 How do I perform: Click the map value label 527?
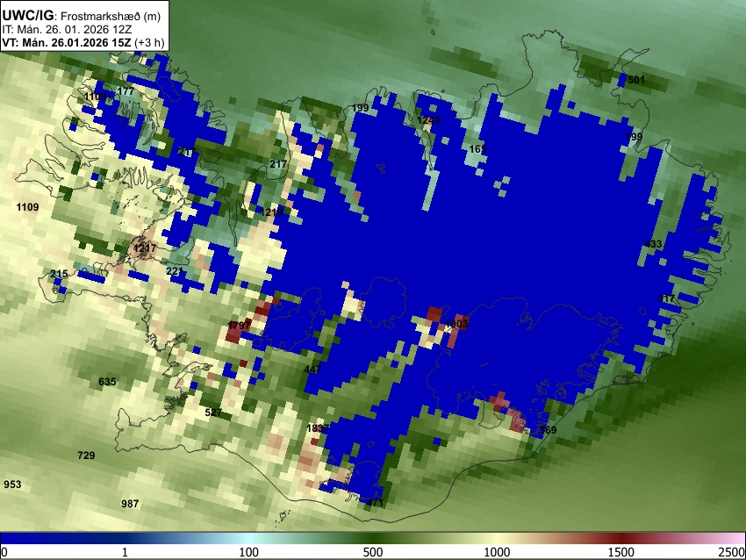click(213, 413)
